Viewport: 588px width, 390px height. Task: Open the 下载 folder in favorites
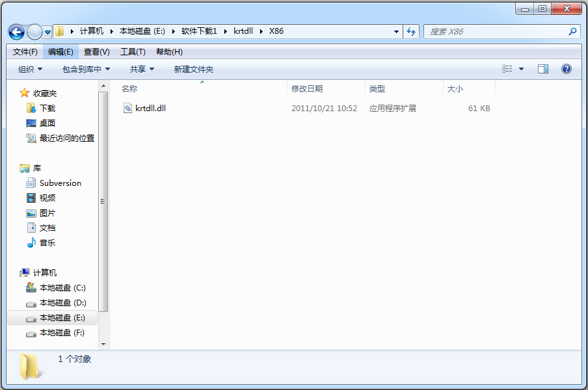[47, 108]
